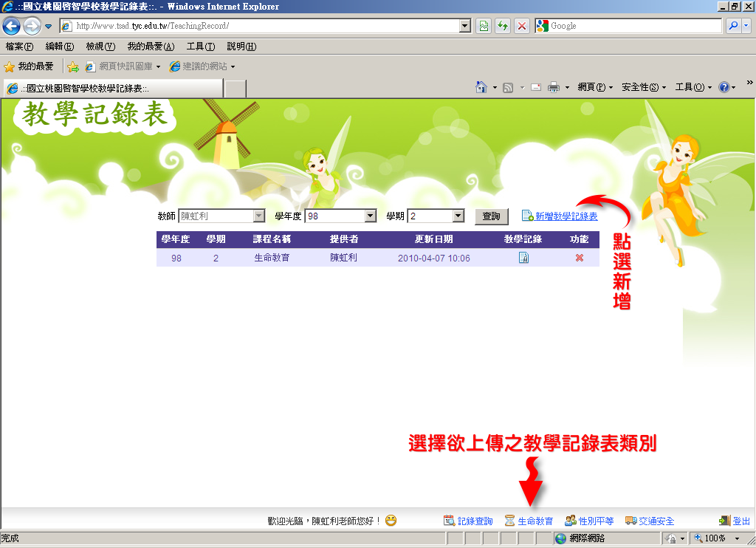The image size is (756, 548).
Task: Click the truck icon beside 交通安全
Action: point(631,521)
